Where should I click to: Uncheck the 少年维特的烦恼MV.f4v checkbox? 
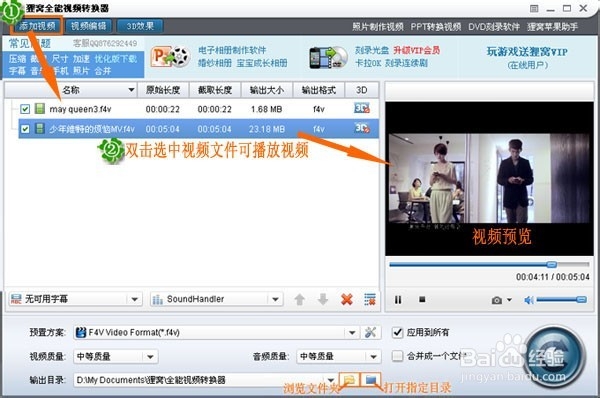(x=25, y=129)
